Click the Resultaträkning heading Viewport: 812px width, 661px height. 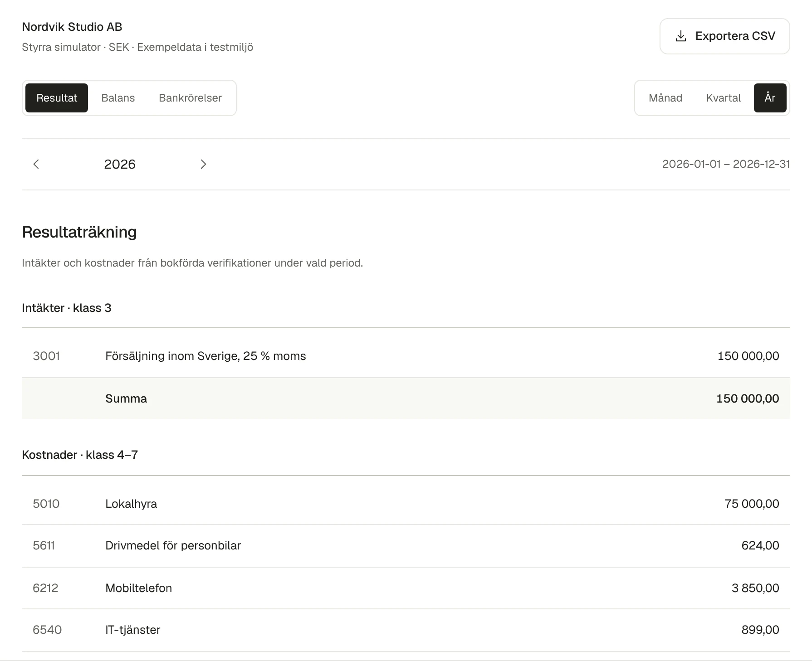[x=79, y=232]
